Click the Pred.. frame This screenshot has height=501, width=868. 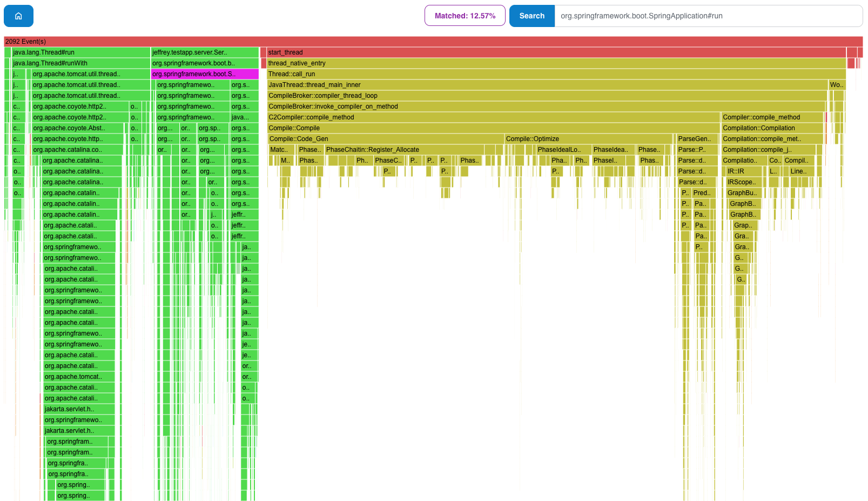pyautogui.click(x=704, y=193)
